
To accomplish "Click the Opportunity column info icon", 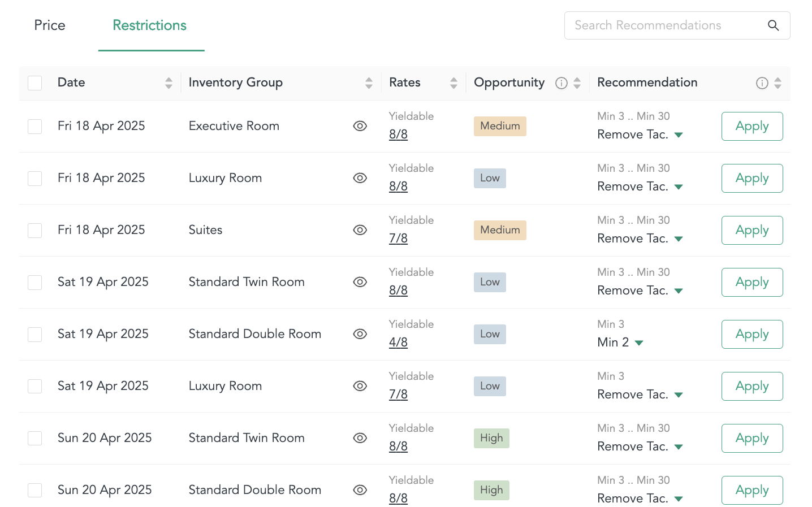I will 562,83.
